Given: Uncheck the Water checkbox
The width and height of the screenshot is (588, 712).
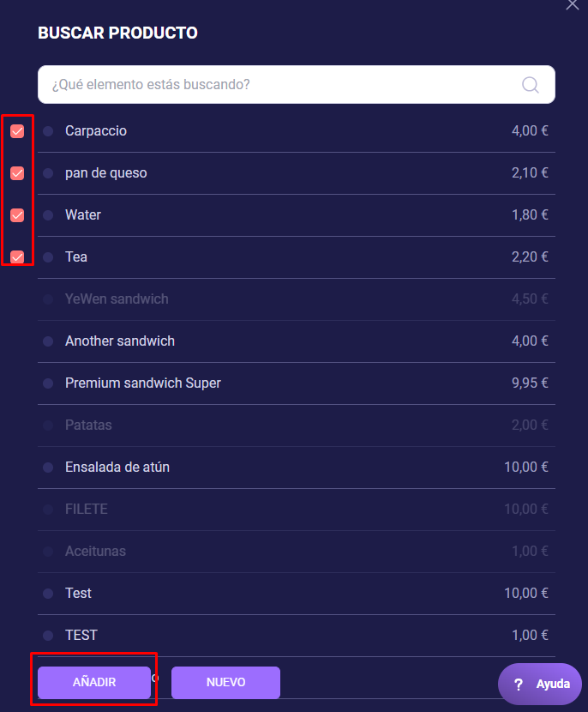Looking at the screenshot, I should (x=17, y=215).
